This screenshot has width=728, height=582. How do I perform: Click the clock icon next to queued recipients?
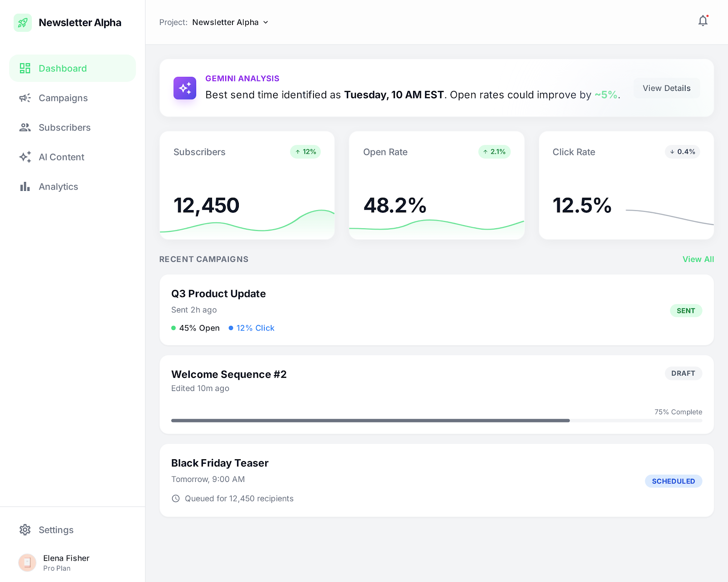[x=176, y=498]
